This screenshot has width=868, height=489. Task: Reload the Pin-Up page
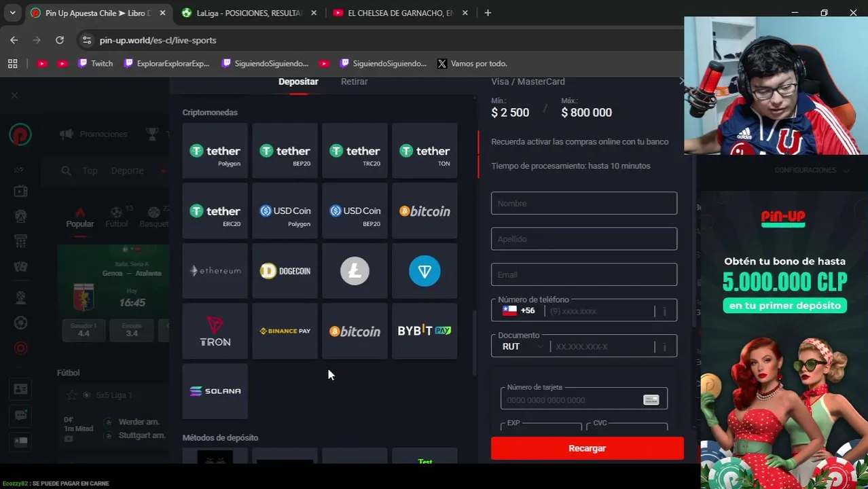click(x=60, y=40)
